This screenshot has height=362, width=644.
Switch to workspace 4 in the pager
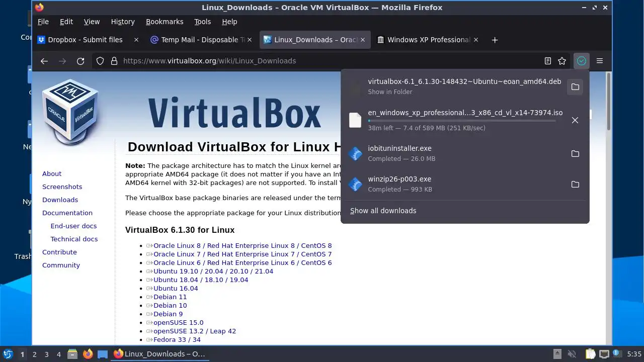coord(58,354)
